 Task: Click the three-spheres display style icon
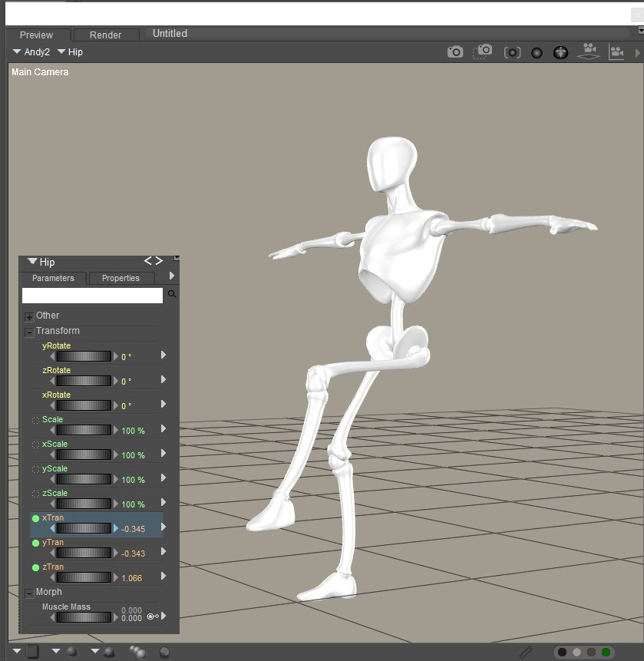pyautogui.click(x=138, y=652)
